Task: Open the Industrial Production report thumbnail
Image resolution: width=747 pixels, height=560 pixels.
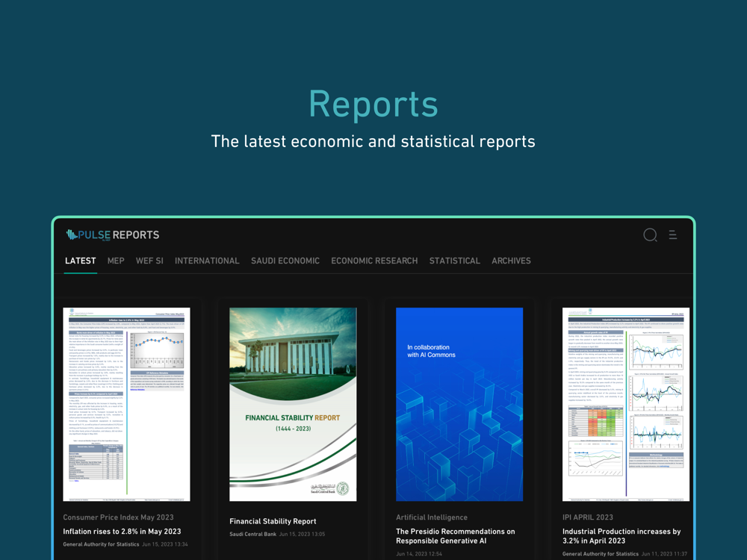Action: [626, 404]
